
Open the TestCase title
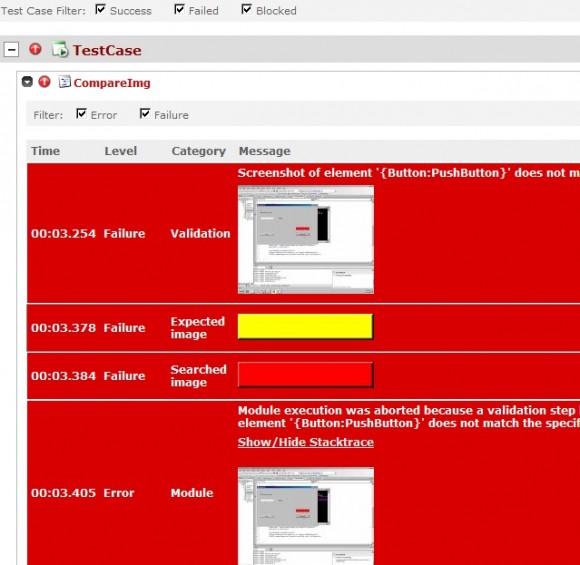point(107,50)
